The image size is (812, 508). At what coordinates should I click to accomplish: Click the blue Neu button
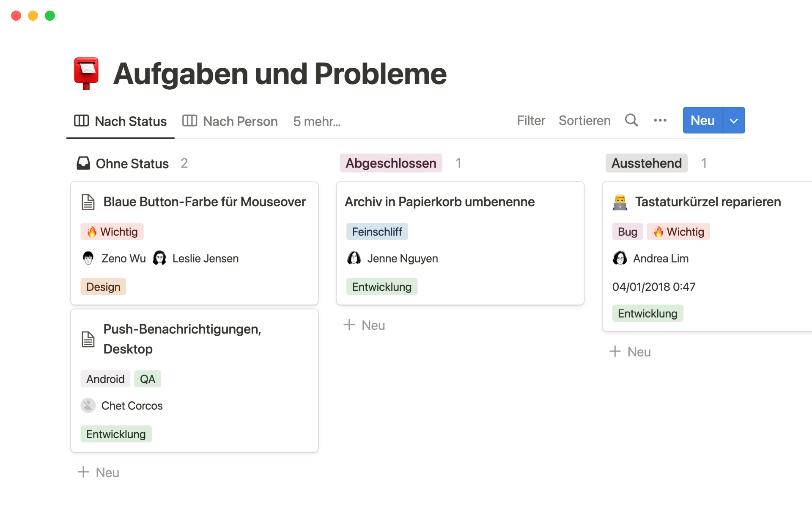coord(702,120)
